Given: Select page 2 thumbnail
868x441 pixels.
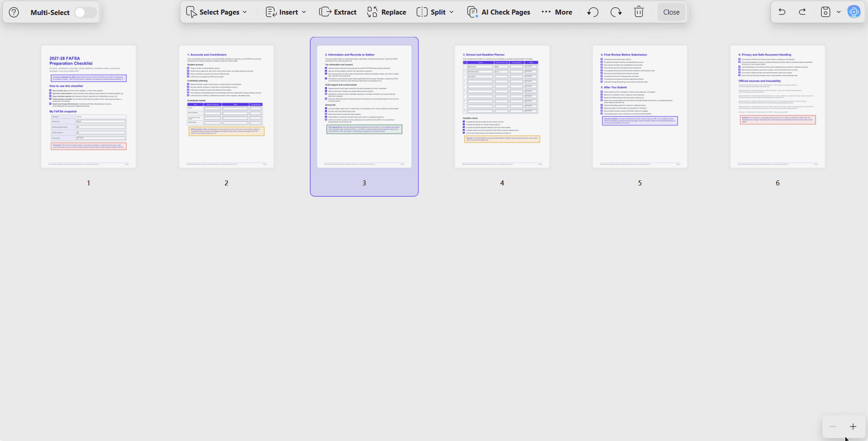Looking at the screenshot, I should pos(226,107).
